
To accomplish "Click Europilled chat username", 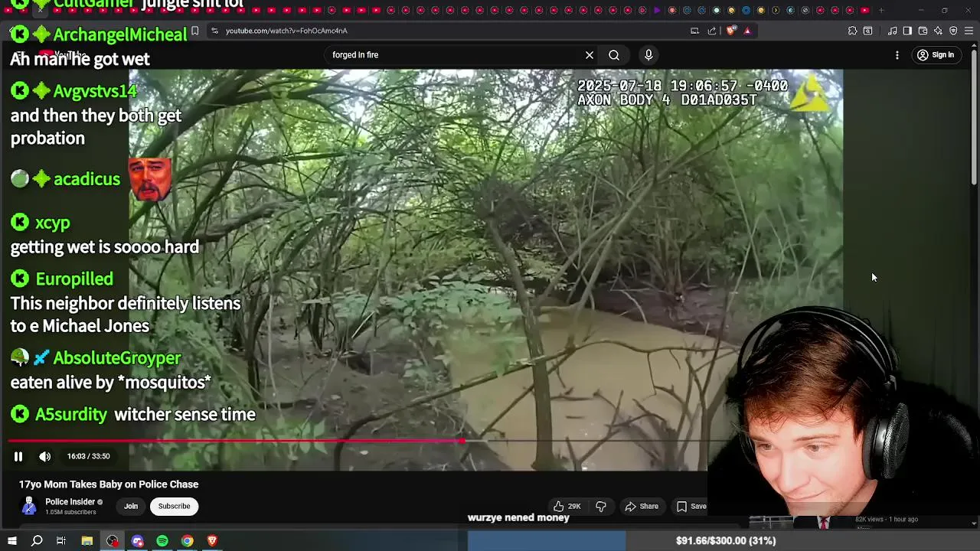I will coord(74,279).
